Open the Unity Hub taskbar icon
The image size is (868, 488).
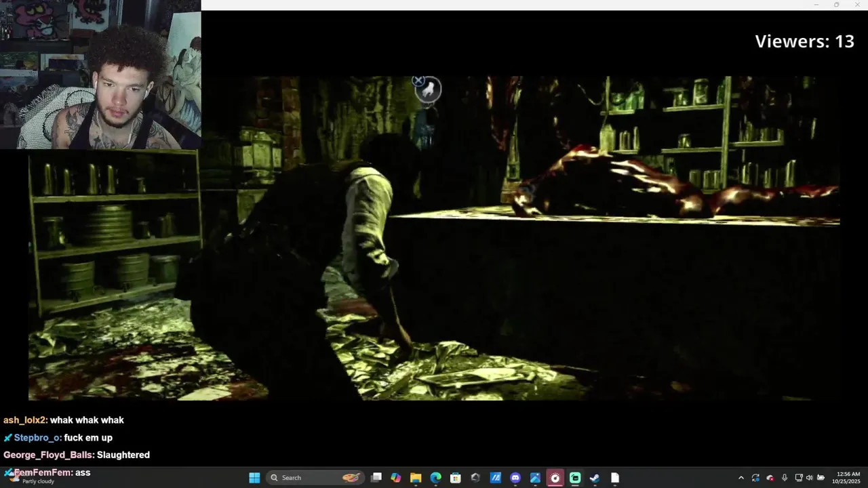coord(475,478)
